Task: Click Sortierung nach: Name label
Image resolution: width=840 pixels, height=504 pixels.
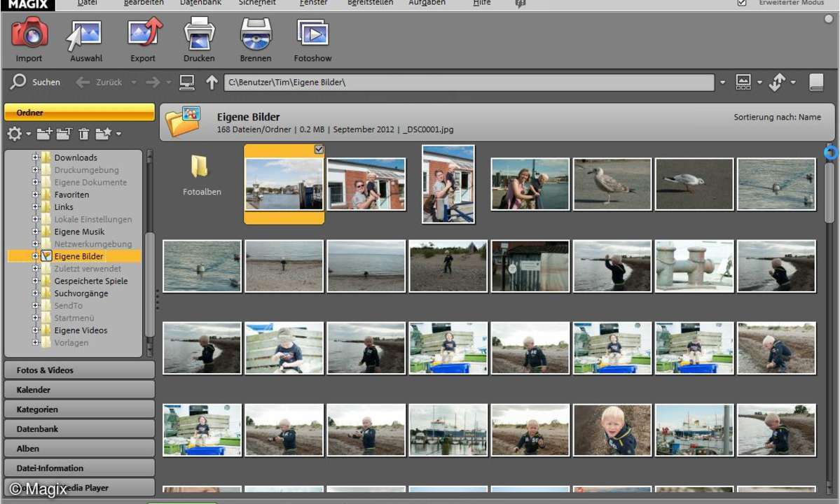Action: point(778,117)
